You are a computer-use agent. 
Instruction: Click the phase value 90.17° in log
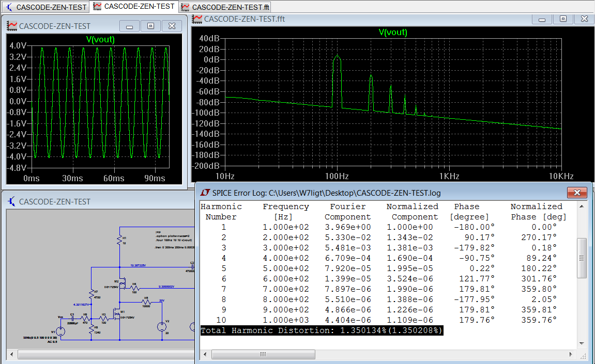point(480,238)
